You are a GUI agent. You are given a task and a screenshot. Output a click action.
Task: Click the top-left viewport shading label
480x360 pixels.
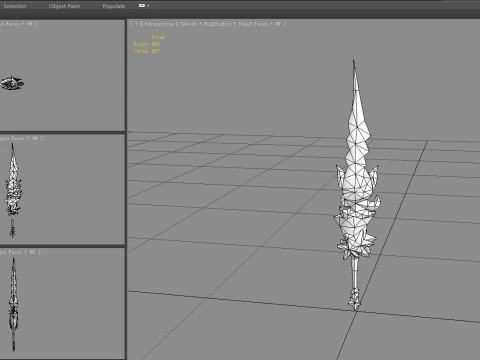point(19,24)
